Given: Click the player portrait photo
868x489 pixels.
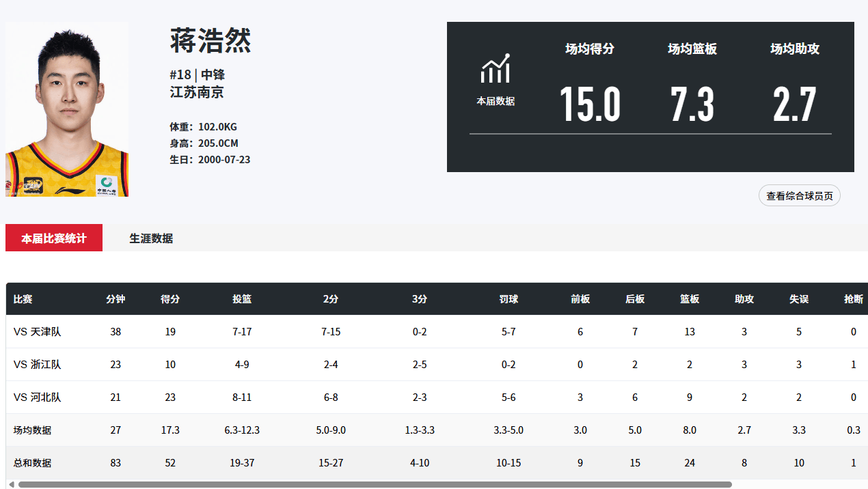Looking at the screenshot, I should pos(67,109).
